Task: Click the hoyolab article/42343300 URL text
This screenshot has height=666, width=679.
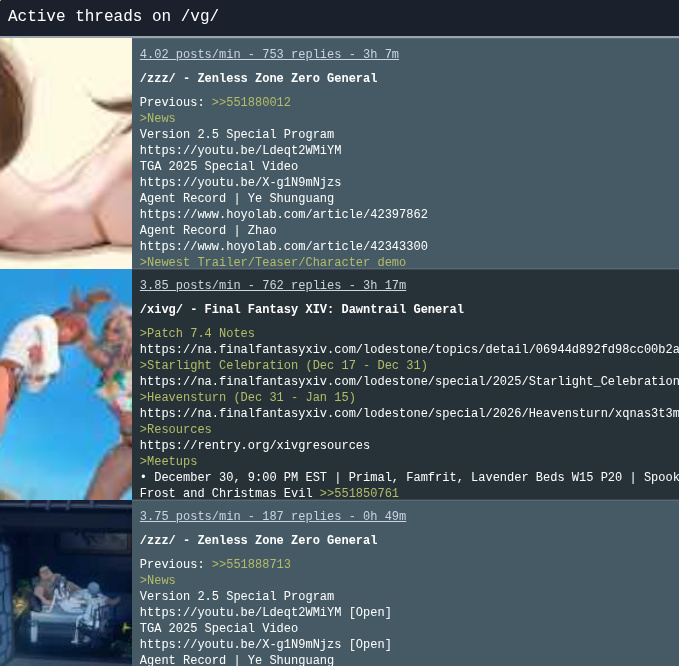Action: coord(283,246)
